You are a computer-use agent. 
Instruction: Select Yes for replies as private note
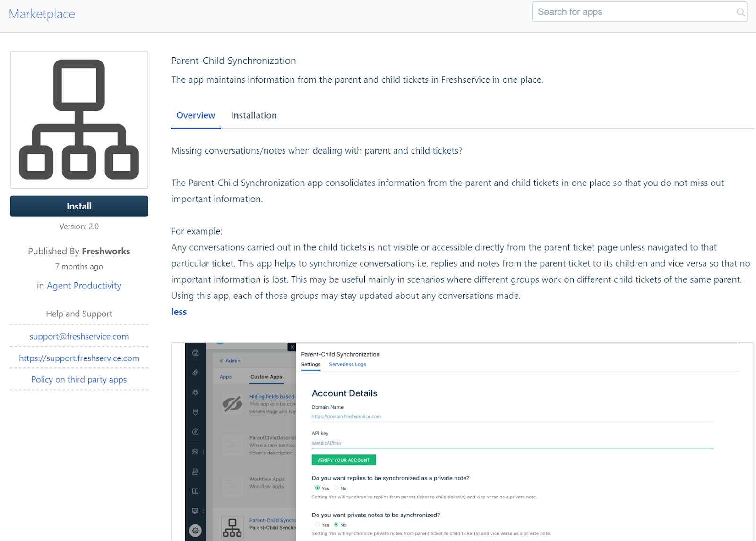[x=318, y=488]
